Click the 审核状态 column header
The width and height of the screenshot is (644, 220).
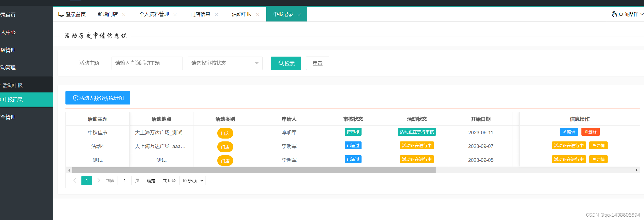click(353, 119)
